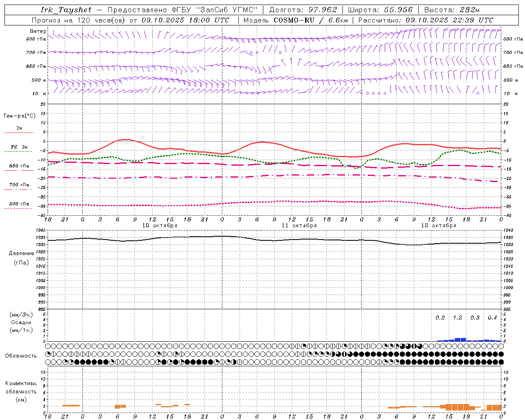
Task: Click the right-side 850 гПа wind level label
Action: pos(513,66)
